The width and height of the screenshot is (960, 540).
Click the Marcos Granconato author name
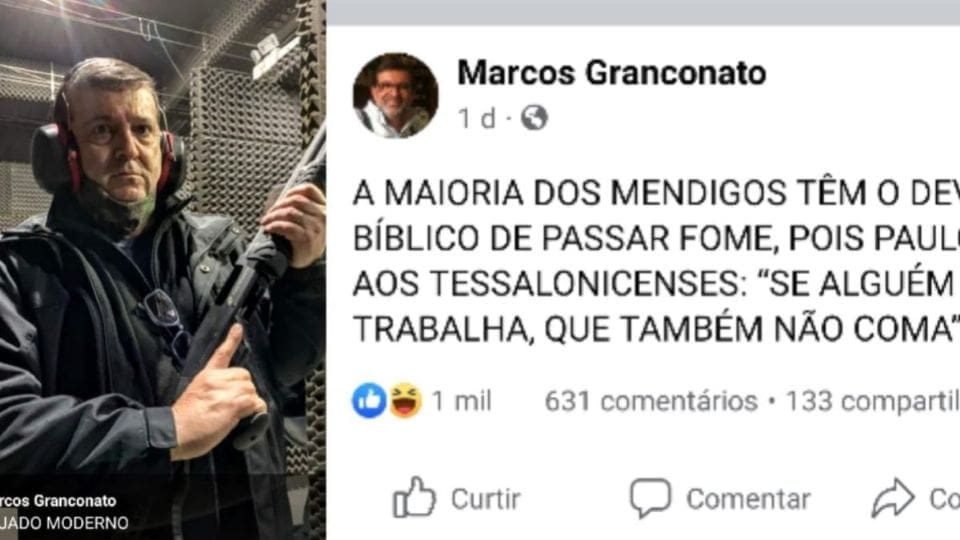[x=612, y=73]
